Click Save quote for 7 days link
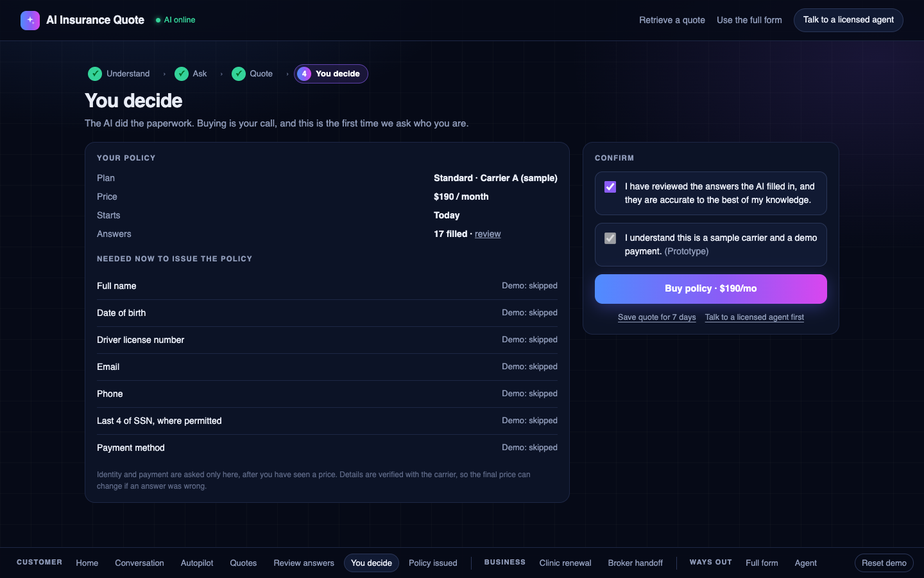Screen dimensions: 924x578 coord(657,317)
